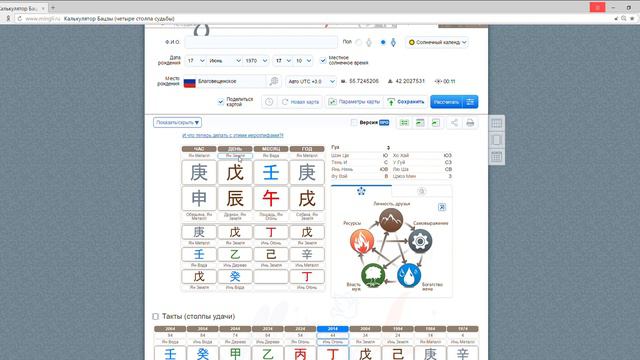640x360 pixels.
Task: Click the Параметры карты button
Action: tap(354, 102)
